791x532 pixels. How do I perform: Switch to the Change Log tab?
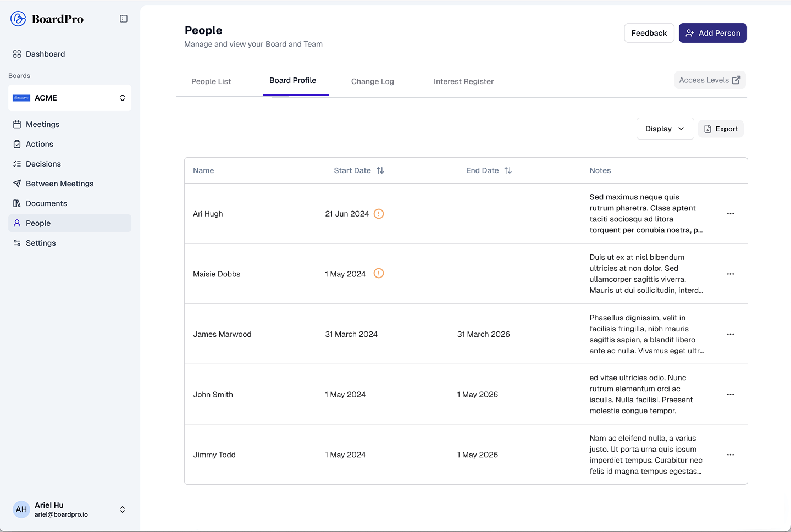coord(373,81)
